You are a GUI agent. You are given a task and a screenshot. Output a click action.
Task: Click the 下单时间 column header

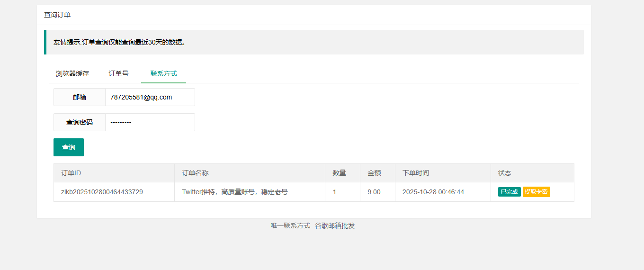click(416, 173)
